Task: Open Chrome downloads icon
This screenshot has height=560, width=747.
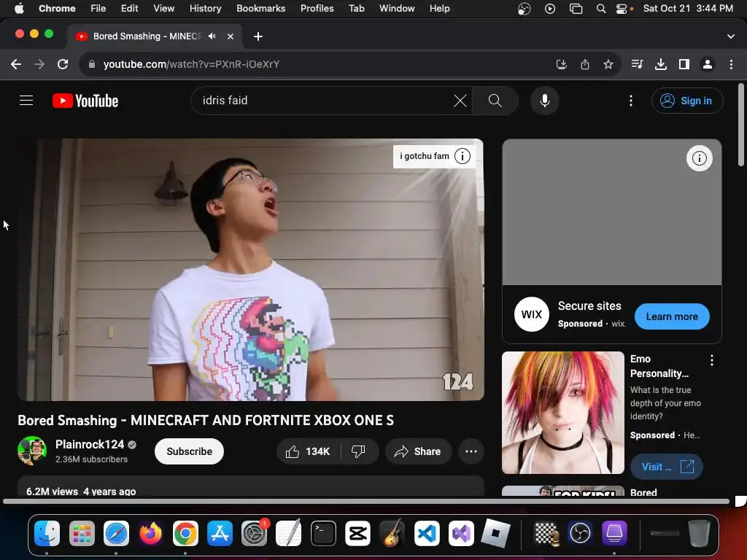Action: pyautogui.click(x=660, y=64)
